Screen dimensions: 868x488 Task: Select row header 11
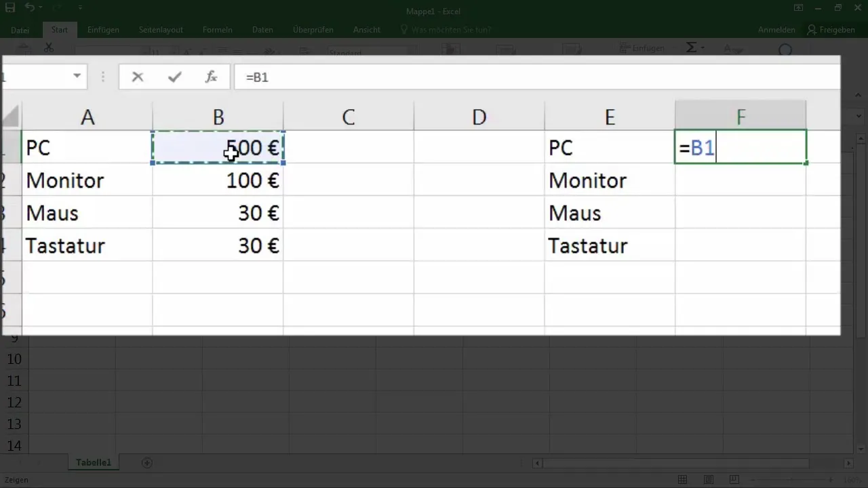(x=14, y=381)
